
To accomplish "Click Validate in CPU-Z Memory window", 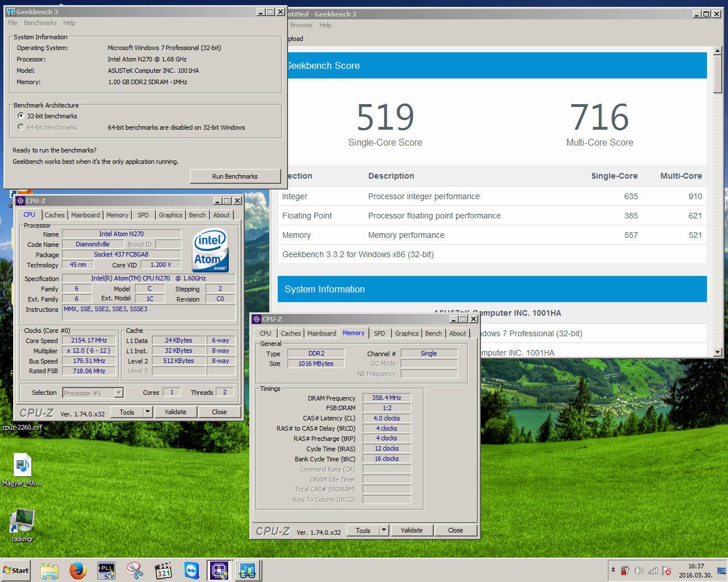I will click(x=412, y=530).
